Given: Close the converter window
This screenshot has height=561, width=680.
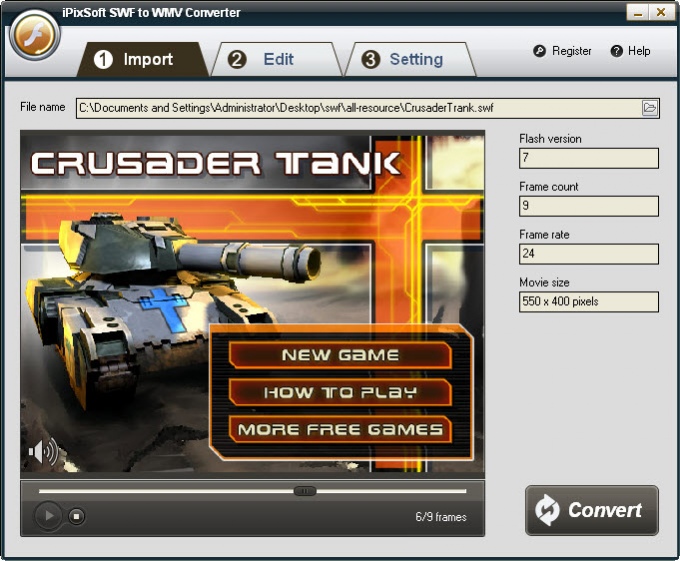Looking at the screenshot, I should pos(661,13).
